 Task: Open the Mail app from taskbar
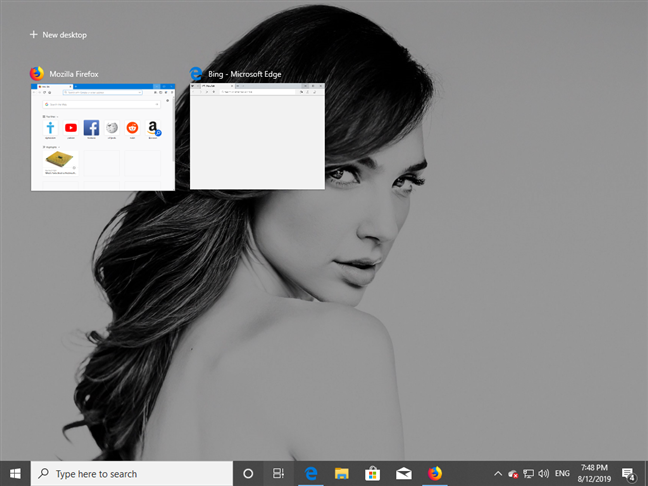(404, 474)
